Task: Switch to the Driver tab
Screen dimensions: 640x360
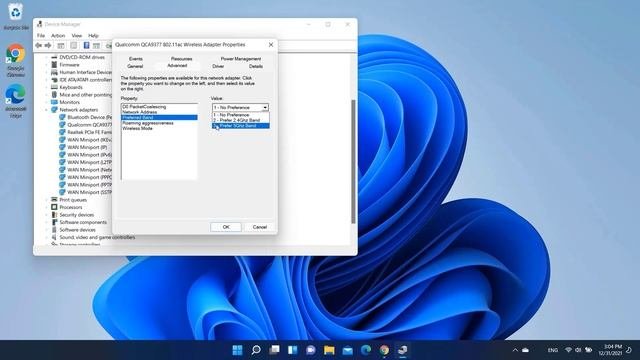Action: coord(218,66)
